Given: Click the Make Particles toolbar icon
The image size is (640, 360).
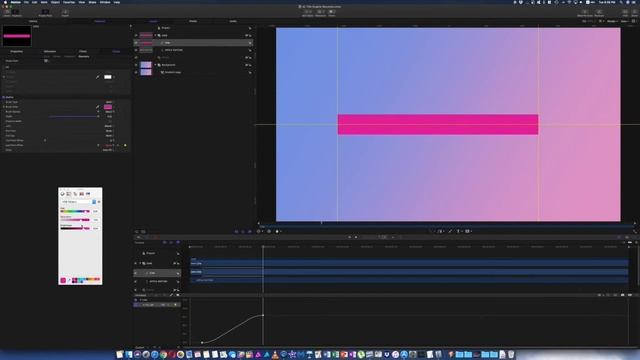Looking at the screenshot, I should coord(584,13).
